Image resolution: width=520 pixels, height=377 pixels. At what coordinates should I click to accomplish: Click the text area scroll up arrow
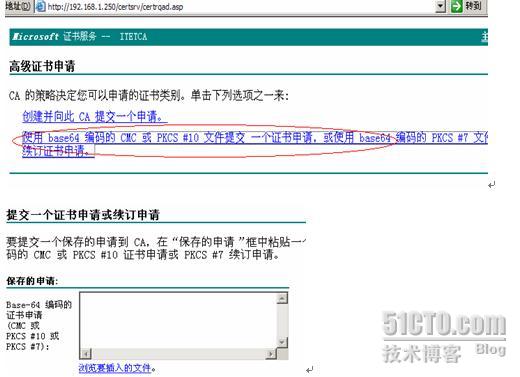tap(282, 298)
